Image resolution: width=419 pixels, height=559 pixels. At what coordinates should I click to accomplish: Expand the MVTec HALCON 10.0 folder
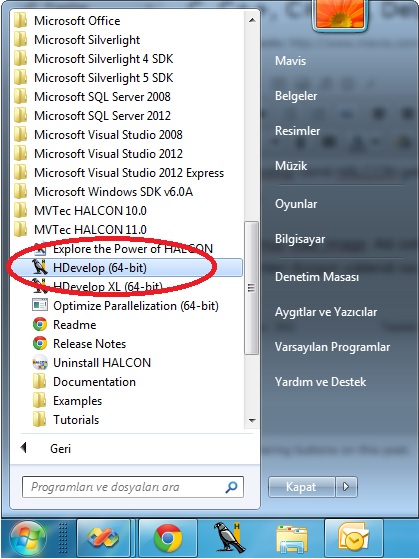pos(80,211)
